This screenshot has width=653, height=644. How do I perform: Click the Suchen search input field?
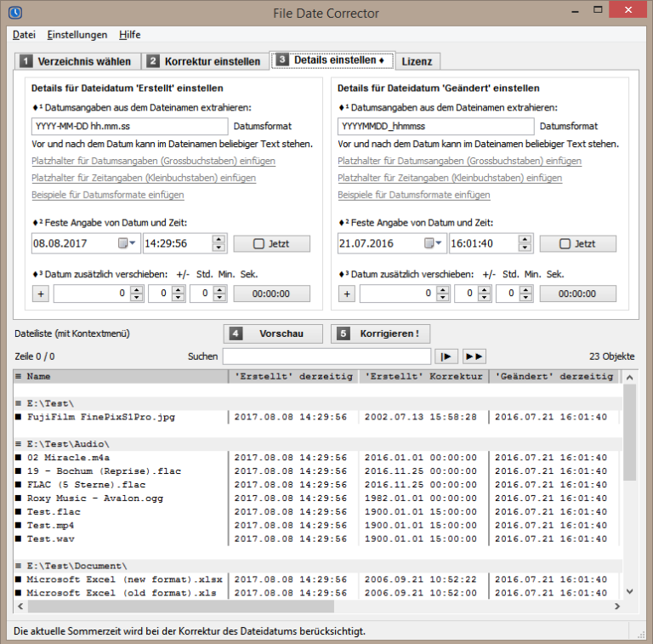(x=326, y=356)
